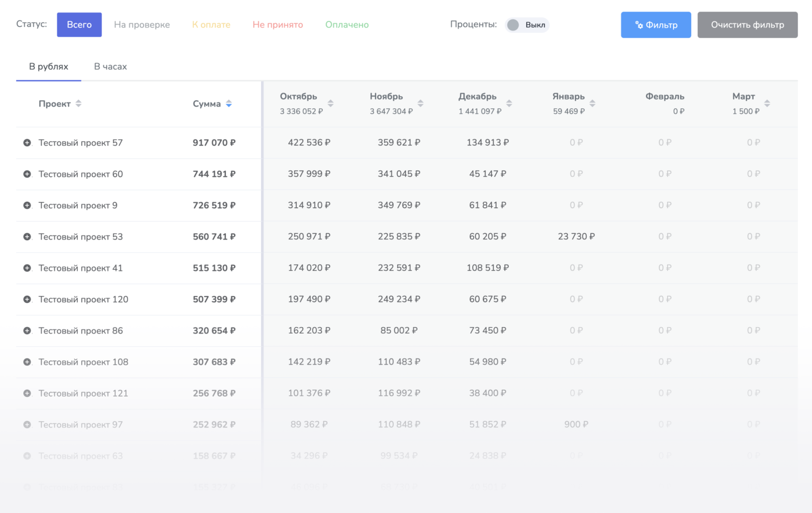This screenshot has width=812, height=513.
Task: Sort by Сумма column arrows
Action: (x=229, y=104)
